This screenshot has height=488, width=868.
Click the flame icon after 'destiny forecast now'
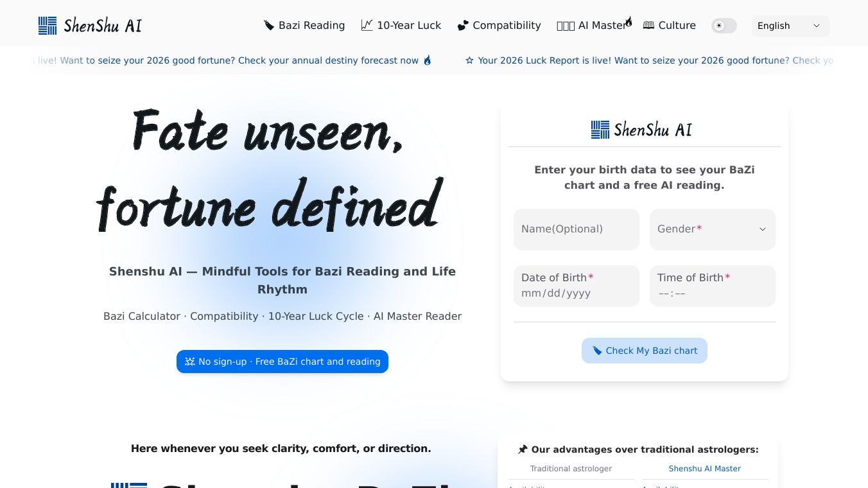[428, 60]
